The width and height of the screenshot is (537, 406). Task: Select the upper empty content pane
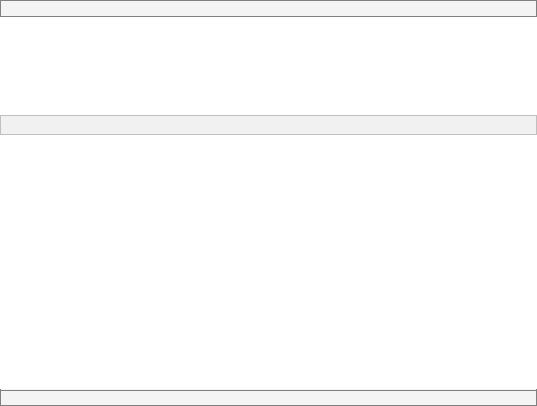(268, 66)
